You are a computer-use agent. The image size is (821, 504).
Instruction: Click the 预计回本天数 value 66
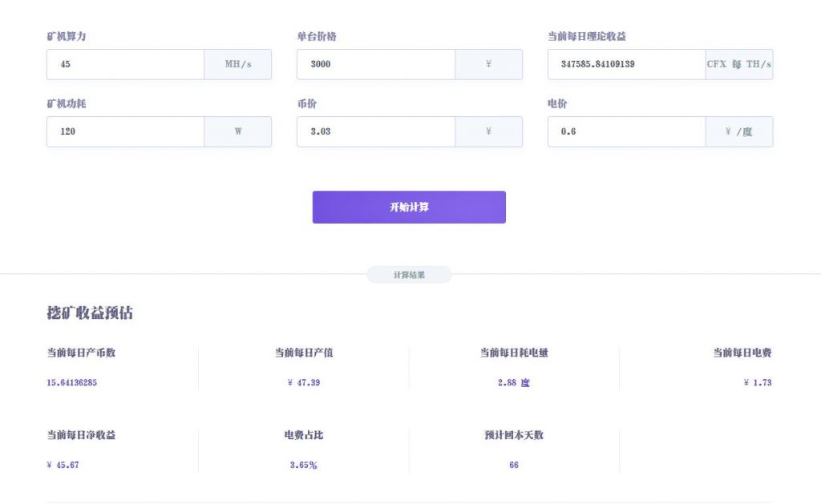click(x=514, y=465)
